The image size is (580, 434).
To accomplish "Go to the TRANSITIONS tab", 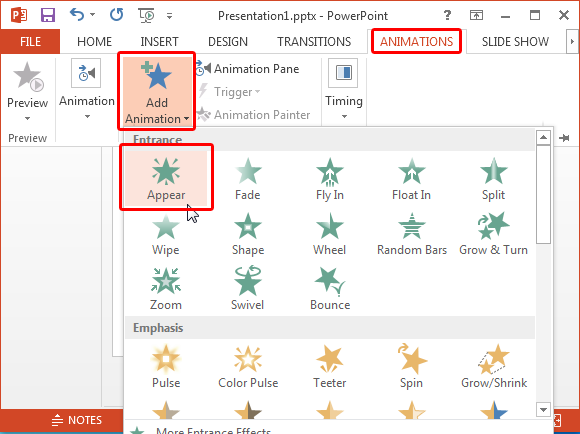I will tap(314, 41).
